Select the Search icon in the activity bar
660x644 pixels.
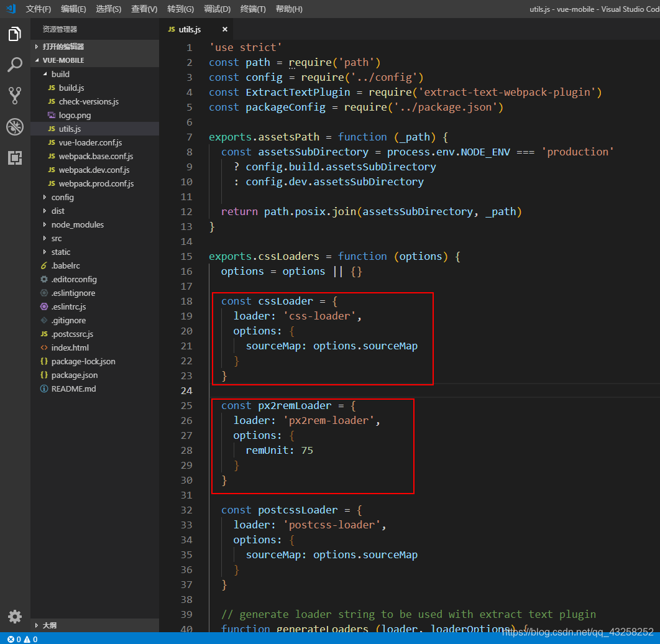tap(15, 65)
